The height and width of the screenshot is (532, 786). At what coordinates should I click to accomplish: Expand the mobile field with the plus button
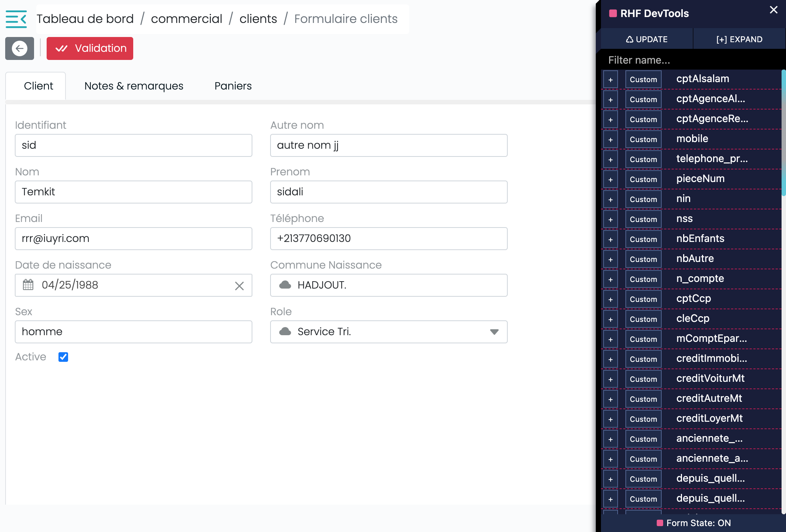[611, 139]
